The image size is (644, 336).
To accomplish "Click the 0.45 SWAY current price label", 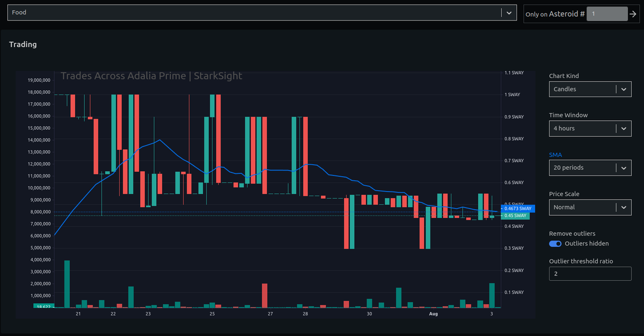I will point(515,216).
